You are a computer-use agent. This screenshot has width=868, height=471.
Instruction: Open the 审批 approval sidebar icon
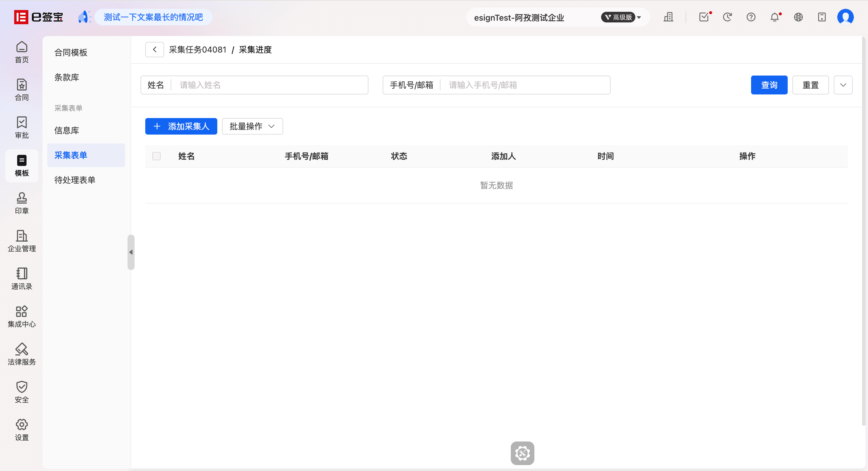22,128
